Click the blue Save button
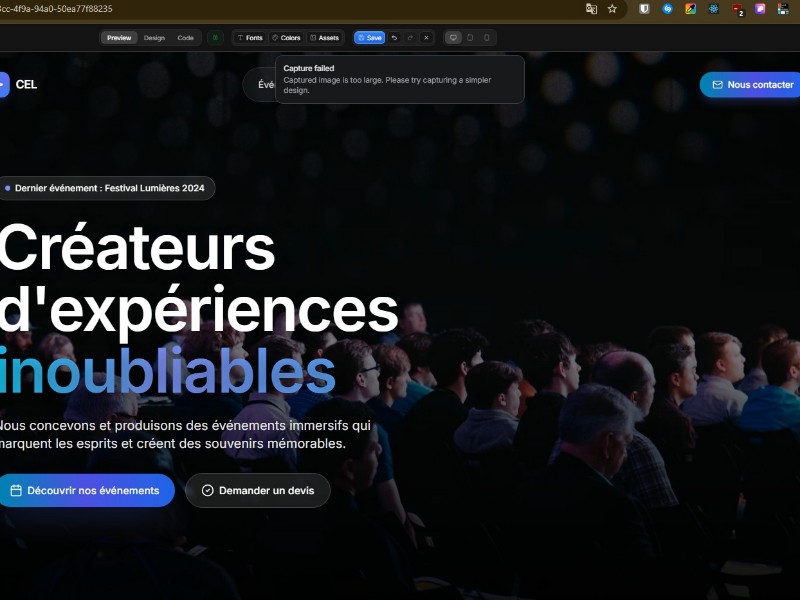Viewport: 800px width, 600px height. click(x=369, y=38)
